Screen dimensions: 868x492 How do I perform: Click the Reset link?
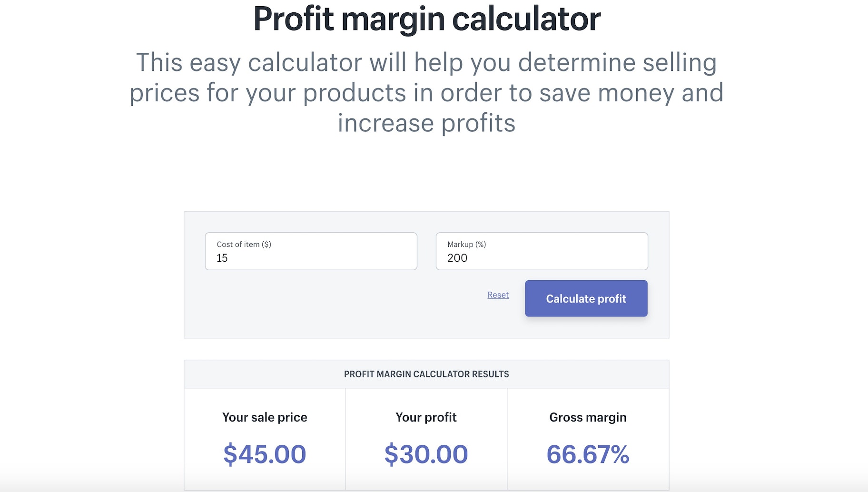coord(498,295)
